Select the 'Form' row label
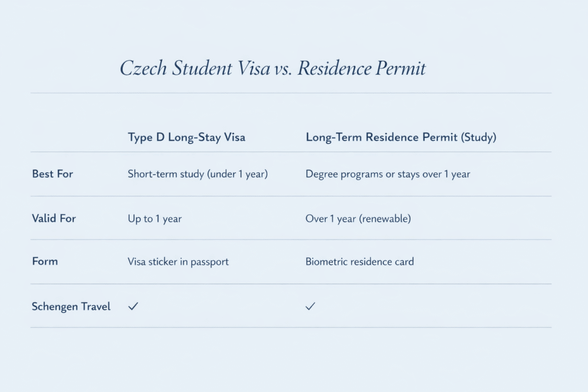588x392 pixels. pos(45,262)
